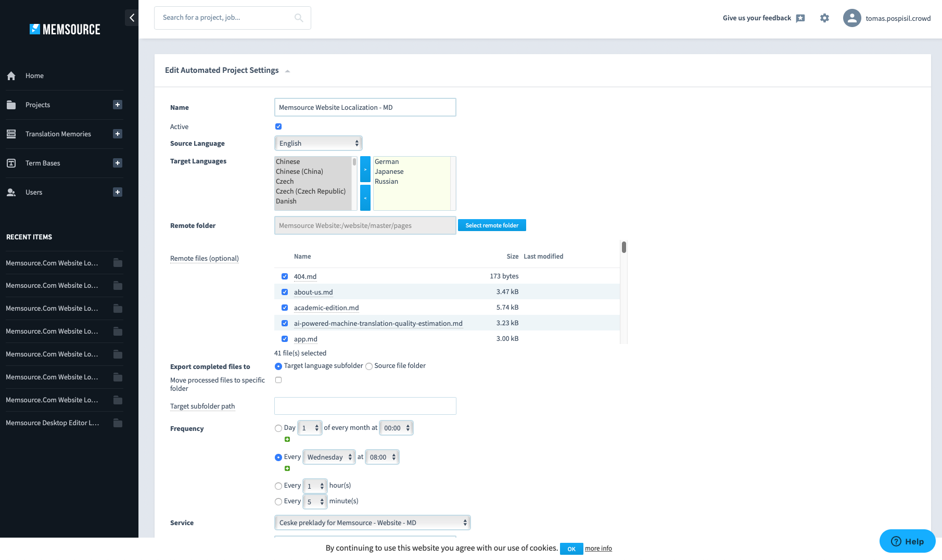
Task: Add a new project with plus icon
Action: [118, 105]
